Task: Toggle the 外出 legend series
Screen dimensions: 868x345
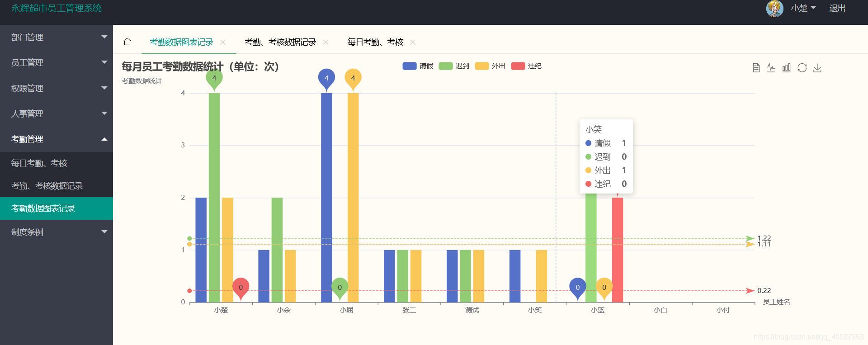Action: (x=490, y=66)
